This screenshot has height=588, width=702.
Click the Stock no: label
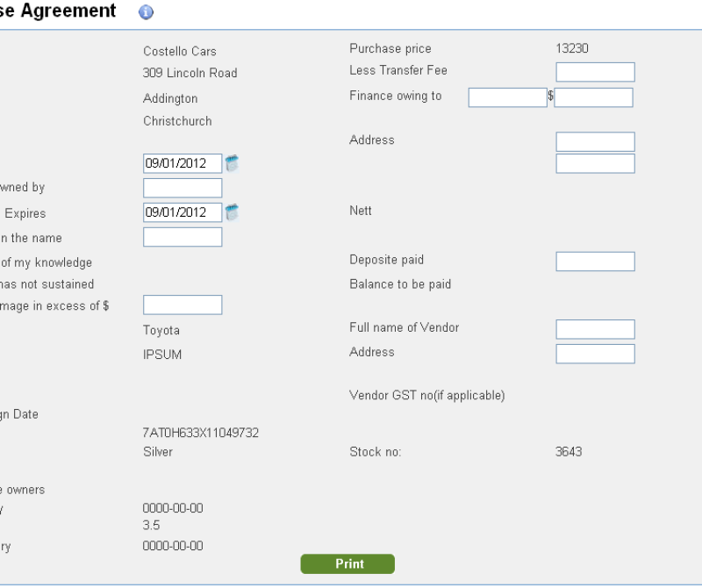(376, 452)
